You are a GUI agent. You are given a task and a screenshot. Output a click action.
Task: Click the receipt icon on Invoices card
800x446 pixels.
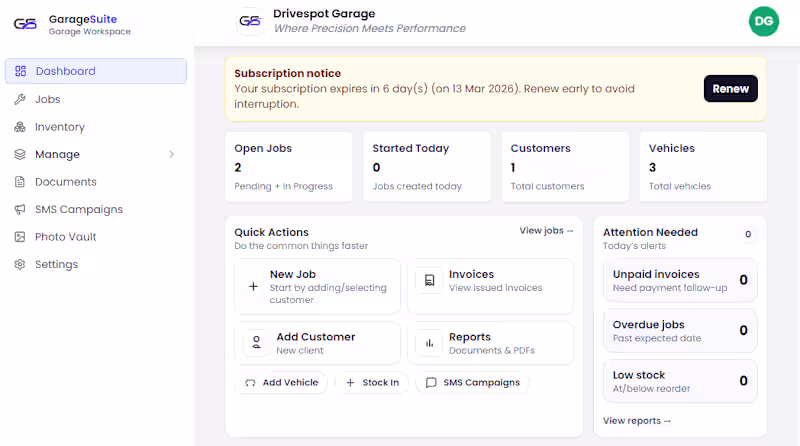tap(430, 280)
